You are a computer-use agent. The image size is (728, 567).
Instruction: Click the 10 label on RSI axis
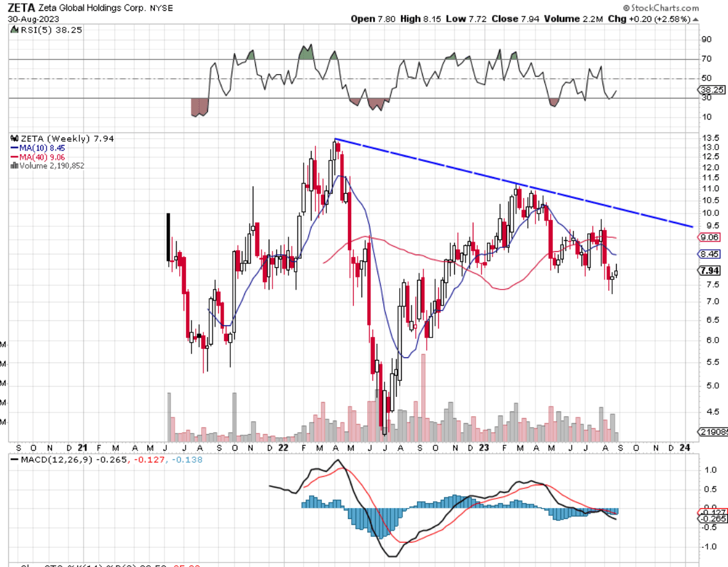tap(706, 117)
